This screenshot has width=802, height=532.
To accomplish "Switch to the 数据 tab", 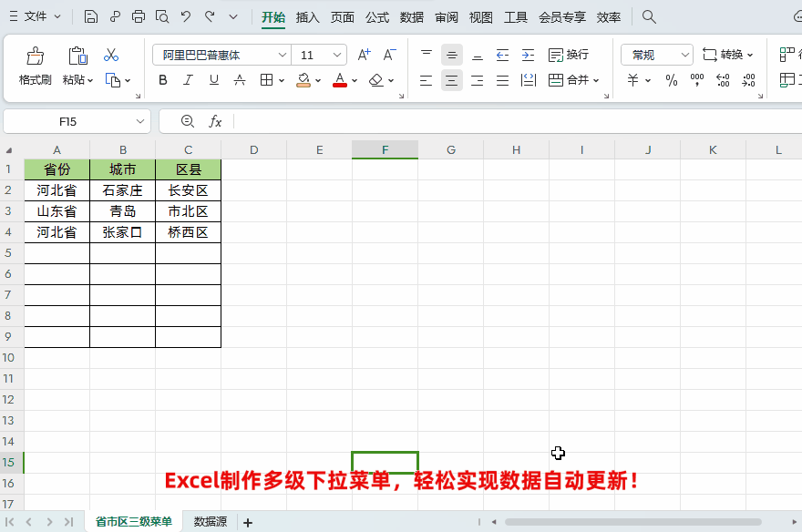I will pyautogui.click(x=412, y=17).
